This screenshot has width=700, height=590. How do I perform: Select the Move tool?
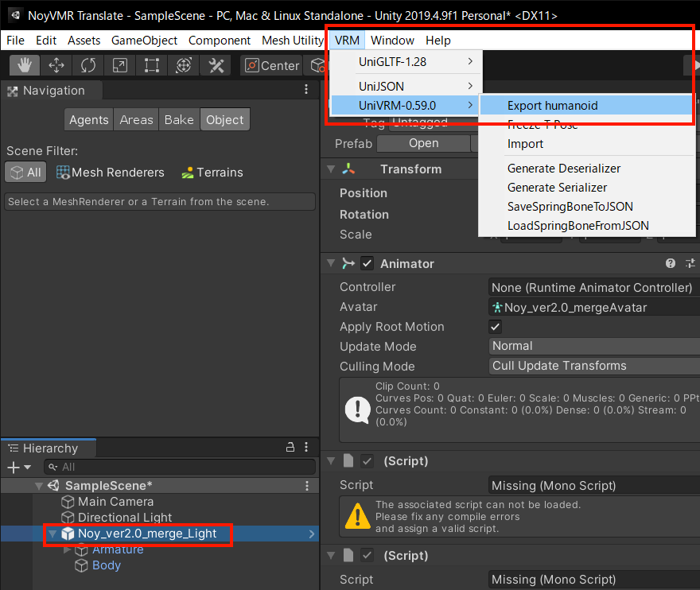[x=56, y=66]
